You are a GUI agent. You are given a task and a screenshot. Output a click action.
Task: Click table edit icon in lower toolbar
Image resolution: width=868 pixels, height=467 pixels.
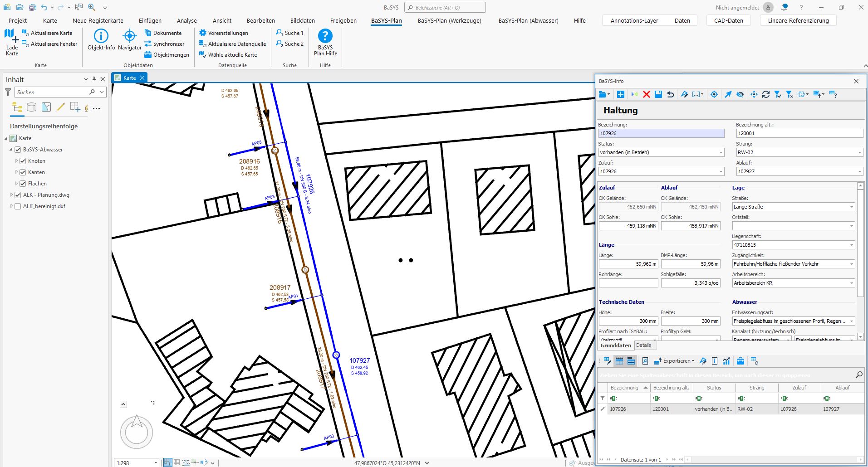pos(607,361)
